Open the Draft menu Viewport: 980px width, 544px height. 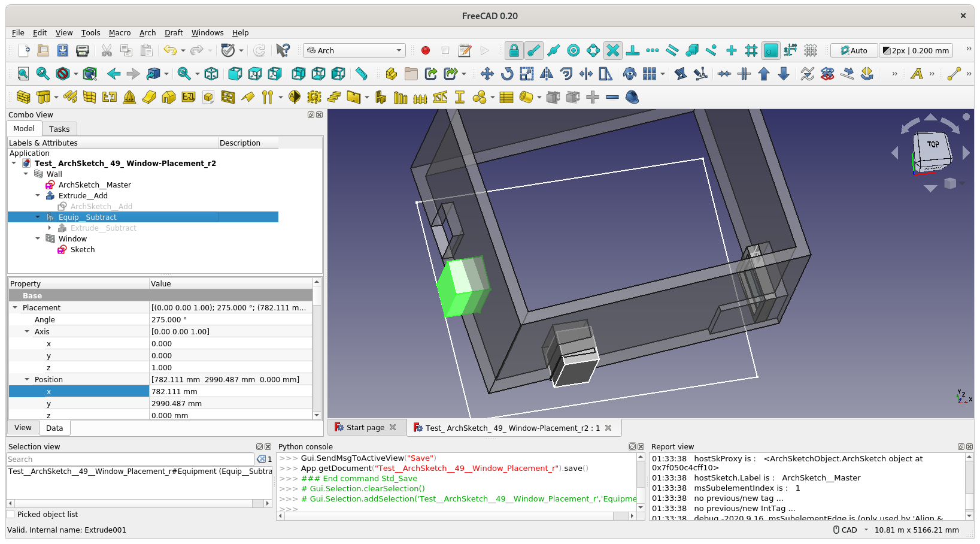(x=174, y=32)
